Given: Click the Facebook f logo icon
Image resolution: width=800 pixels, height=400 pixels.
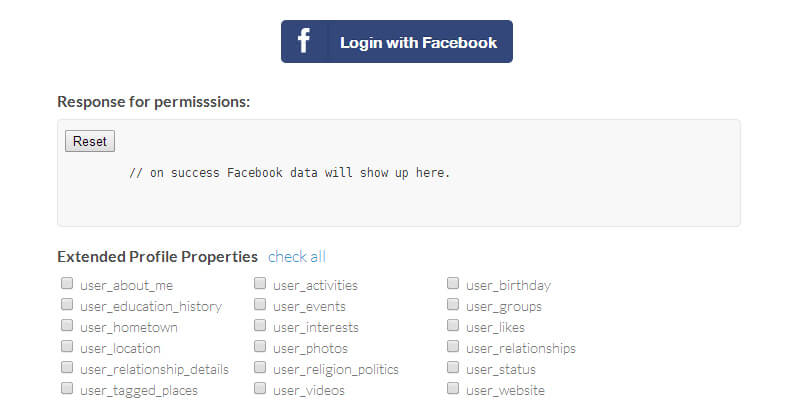Looking at the screenshot, I should coord(304,42).
